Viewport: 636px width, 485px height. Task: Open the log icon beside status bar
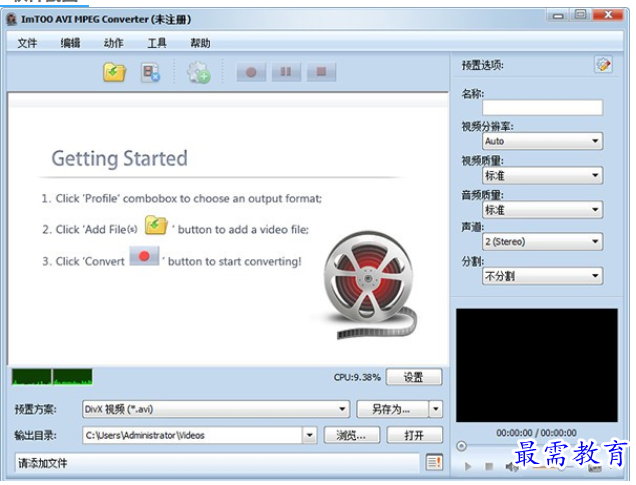pyautogui.click(x=434, y=462)
